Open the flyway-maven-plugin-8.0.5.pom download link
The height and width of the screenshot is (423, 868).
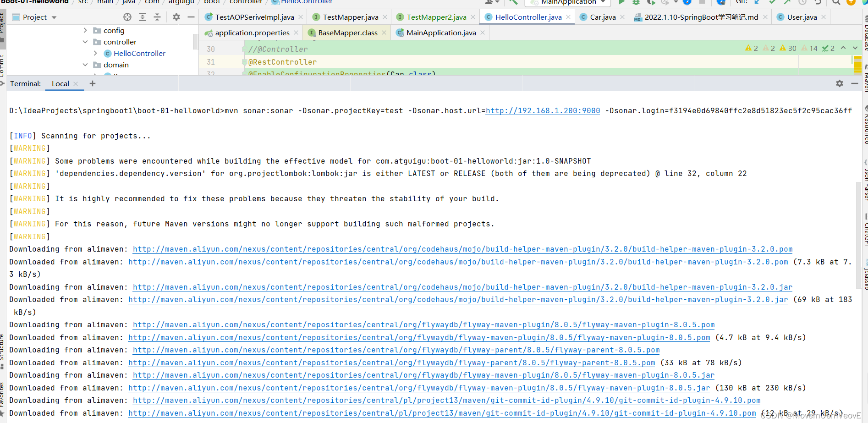[x=424, y=324]
